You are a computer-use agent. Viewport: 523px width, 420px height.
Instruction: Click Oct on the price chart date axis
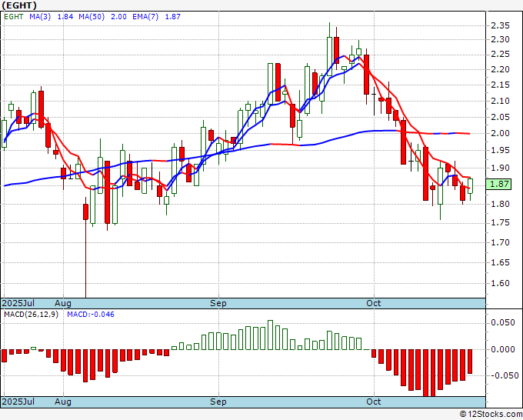pos(374,303)
